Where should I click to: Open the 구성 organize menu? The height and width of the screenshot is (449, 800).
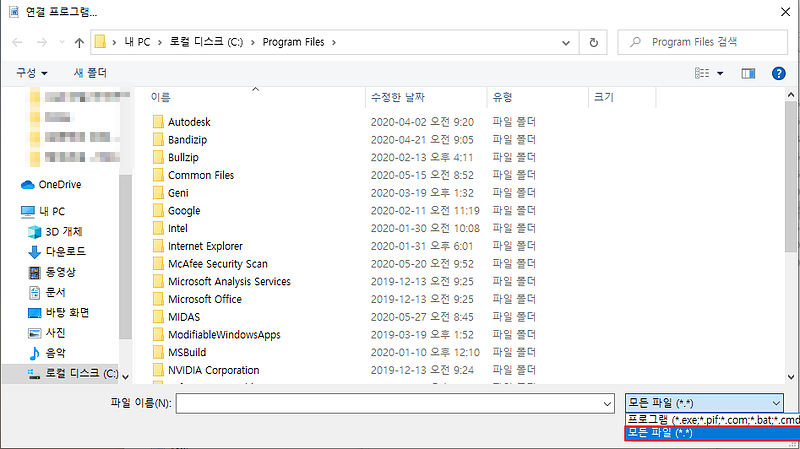point(32,73)
